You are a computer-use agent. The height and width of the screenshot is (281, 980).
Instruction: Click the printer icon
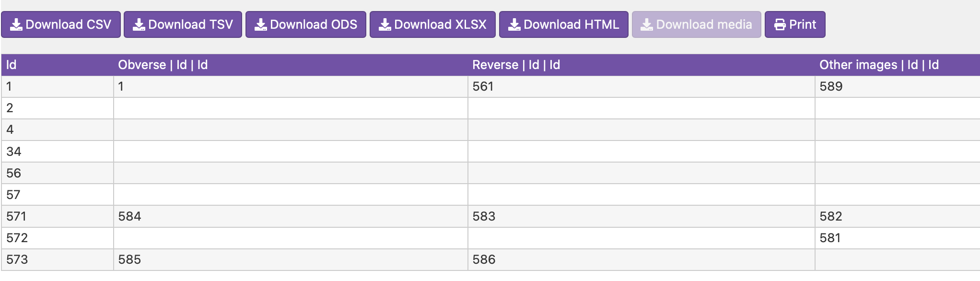pos(780,24)
